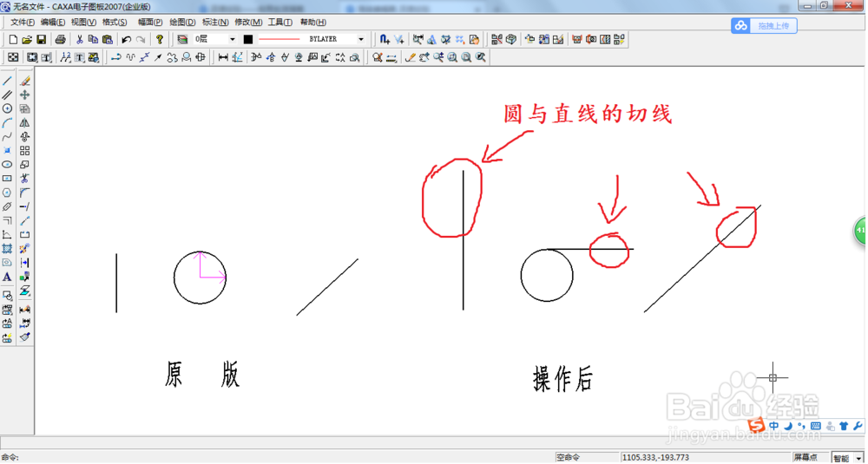Open the 格式(S) menu
868x464 pixels.
115,23
